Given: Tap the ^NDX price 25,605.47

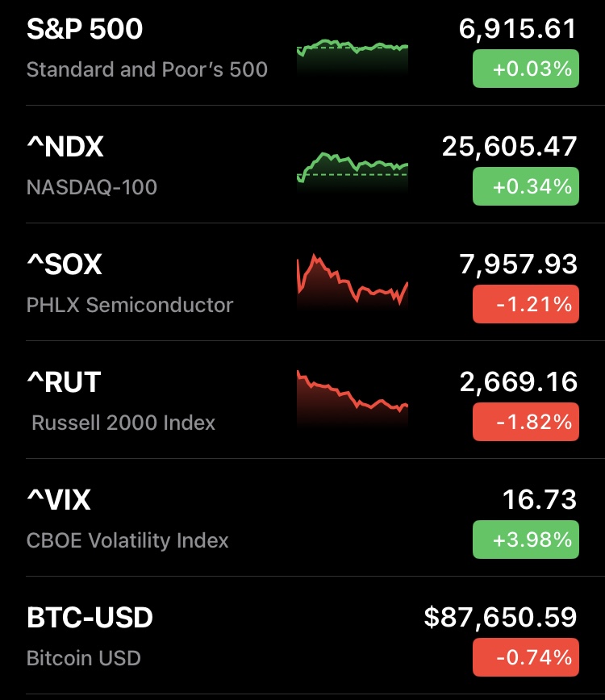Looking at the screenshot, I should pyautogui.click(x=509, y=148).
